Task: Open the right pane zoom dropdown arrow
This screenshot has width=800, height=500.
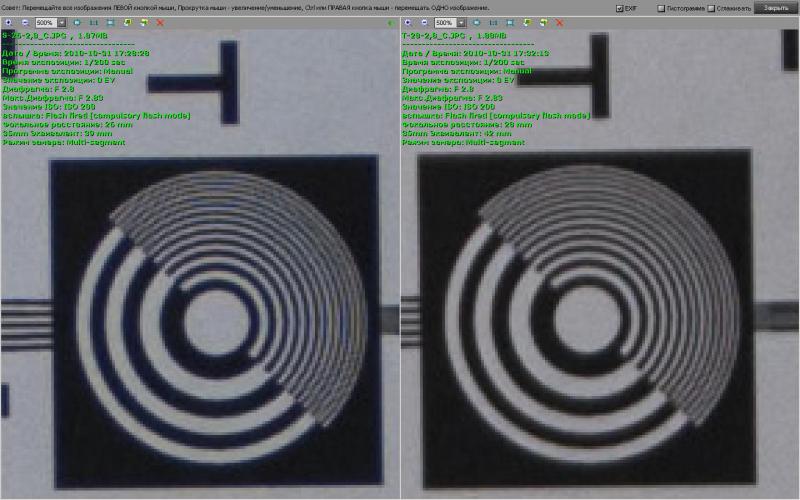Action: tap(461, 23)
